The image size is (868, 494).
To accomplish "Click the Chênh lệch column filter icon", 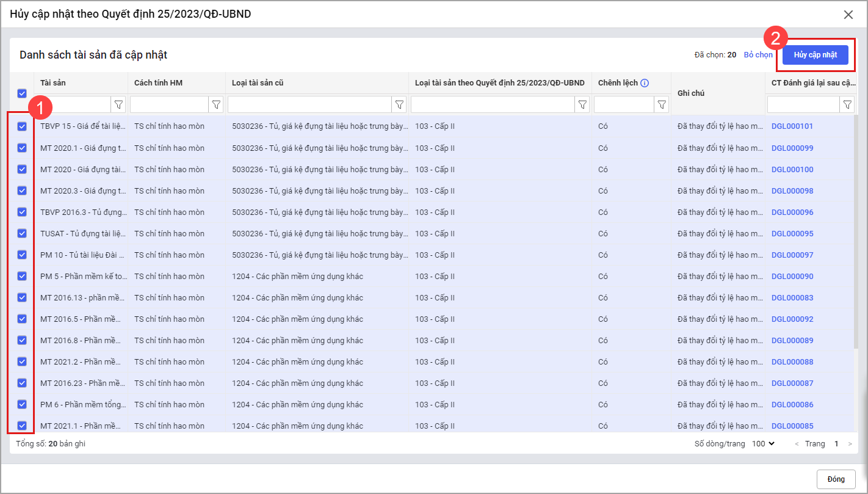I will click(x=662, y=105).
